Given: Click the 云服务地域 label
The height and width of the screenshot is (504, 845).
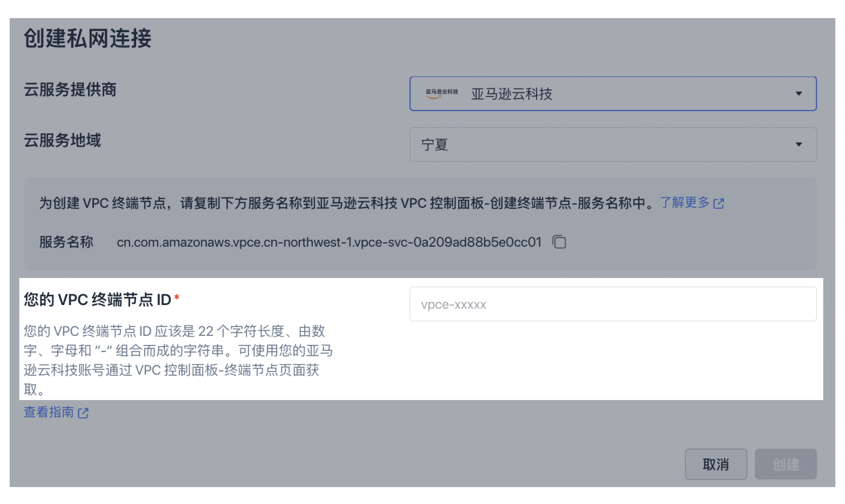Looking at the screenshot, I should (x=62, y=140).
